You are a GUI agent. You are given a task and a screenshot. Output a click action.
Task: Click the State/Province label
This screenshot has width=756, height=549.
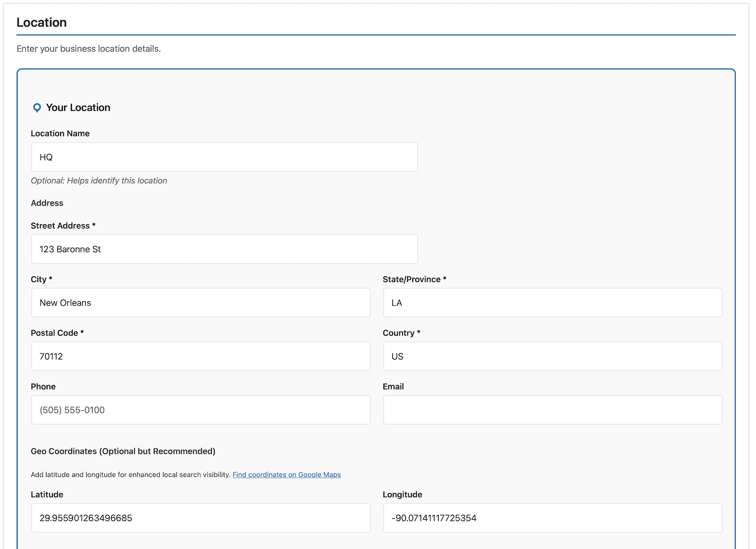pos(414,279)
